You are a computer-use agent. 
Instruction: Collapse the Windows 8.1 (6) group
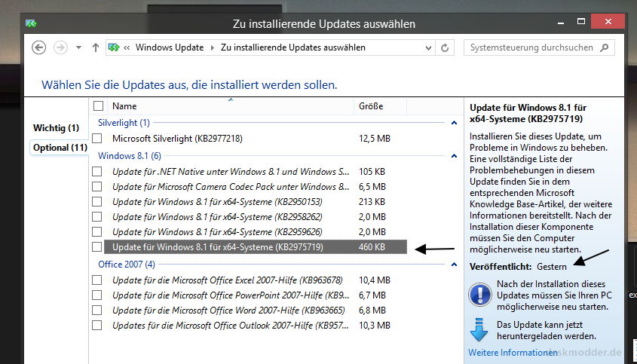pos(454,156)
